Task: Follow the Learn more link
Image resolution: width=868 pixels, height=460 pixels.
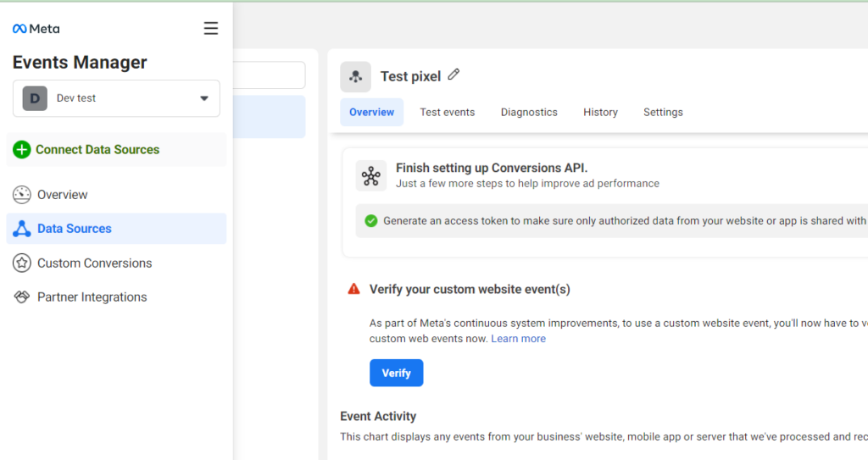Action: (518, 339)
